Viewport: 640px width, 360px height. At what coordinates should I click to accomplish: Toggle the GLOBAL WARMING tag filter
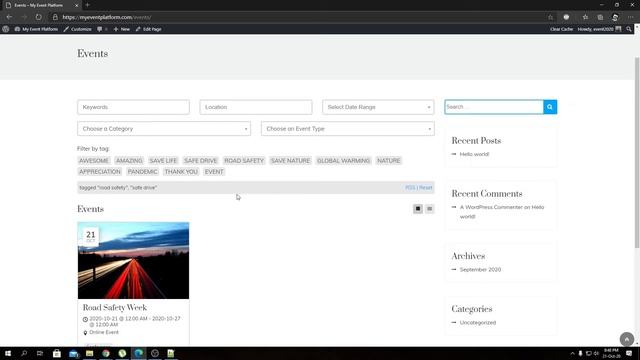(x=343, y=161)
